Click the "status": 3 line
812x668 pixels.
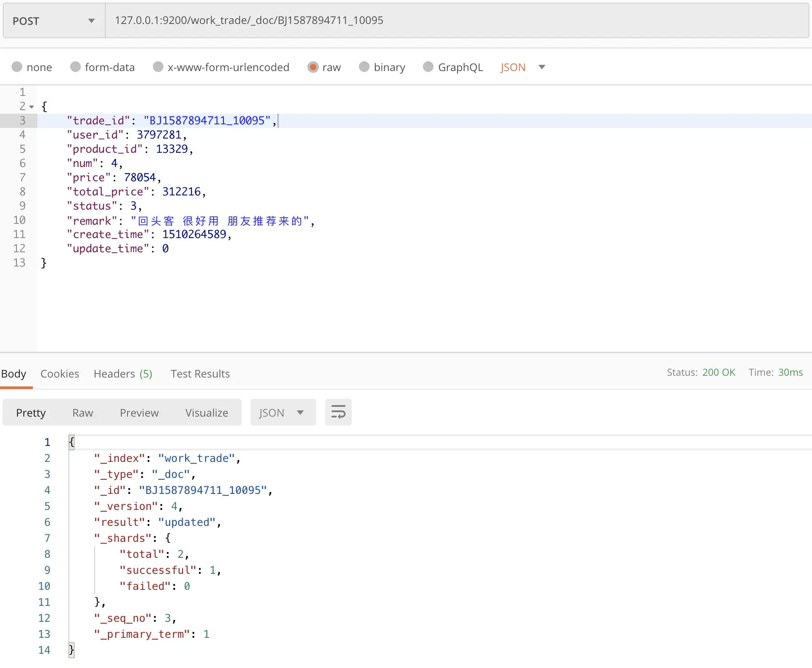[x=104, y=206]
